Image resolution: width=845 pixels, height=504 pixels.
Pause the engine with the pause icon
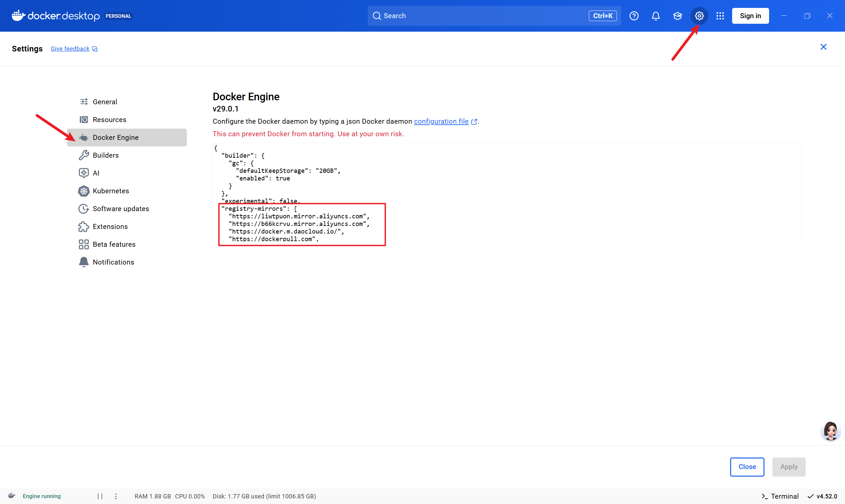tap(100, 496)
